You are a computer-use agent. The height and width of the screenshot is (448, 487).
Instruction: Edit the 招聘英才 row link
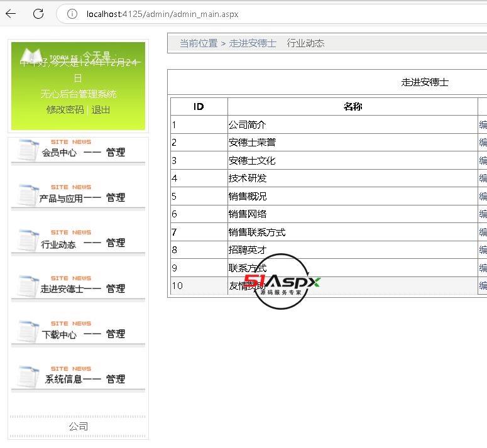point(483,249)
